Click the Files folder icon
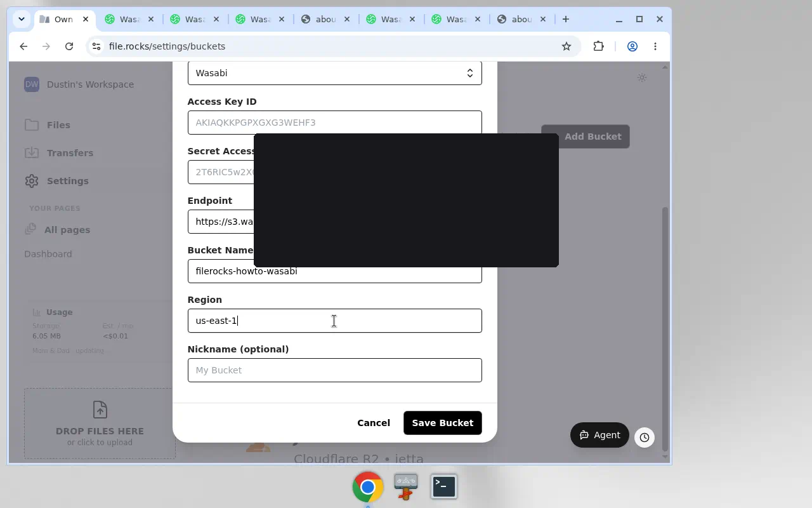812x508 pixels. point(32,125)
